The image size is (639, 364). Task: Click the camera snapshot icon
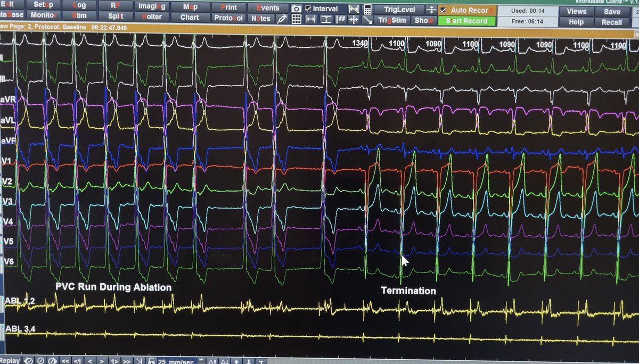tap(297, 9)
